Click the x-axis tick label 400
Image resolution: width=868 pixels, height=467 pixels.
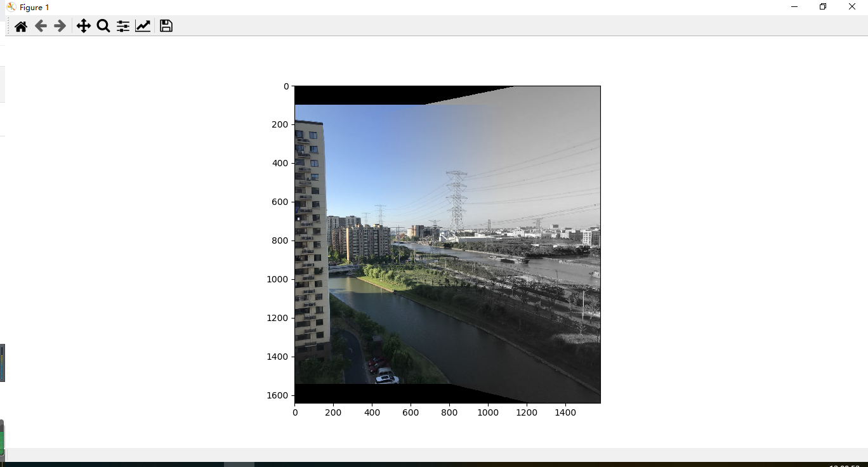372,412
